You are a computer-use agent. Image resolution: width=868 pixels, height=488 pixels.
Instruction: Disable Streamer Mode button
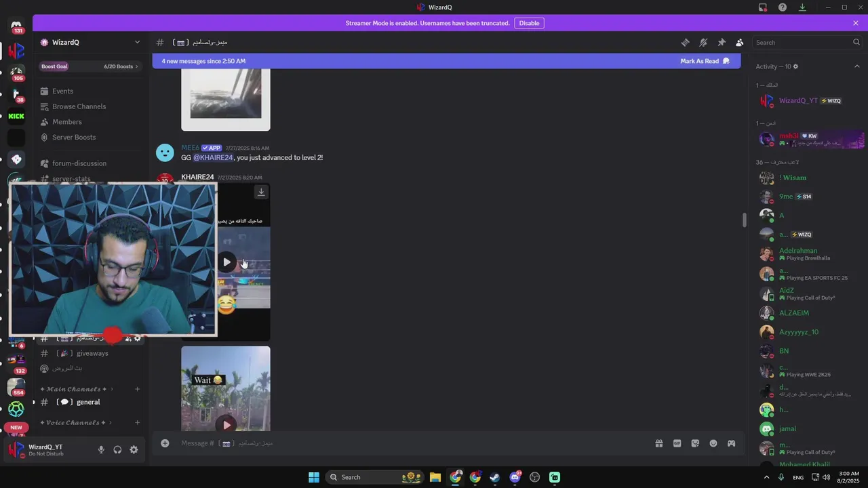point(529,23)
